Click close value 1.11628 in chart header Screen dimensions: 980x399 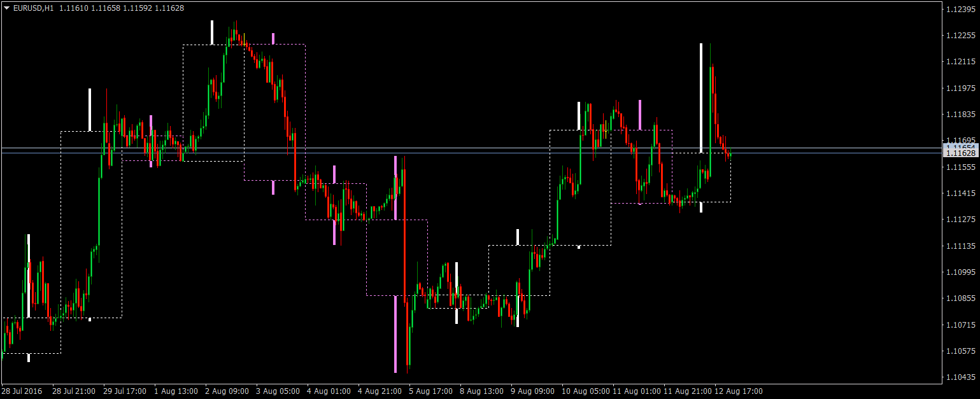tap(168, 8)
